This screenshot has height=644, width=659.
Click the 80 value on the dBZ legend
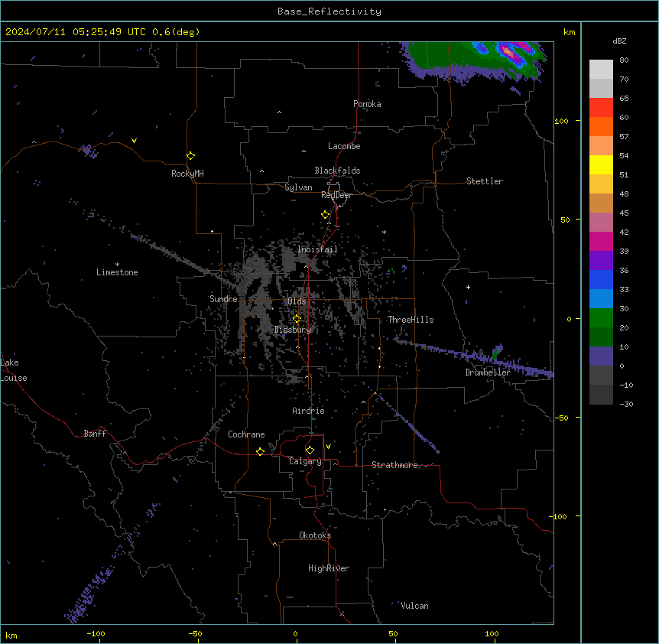(624, 60)
